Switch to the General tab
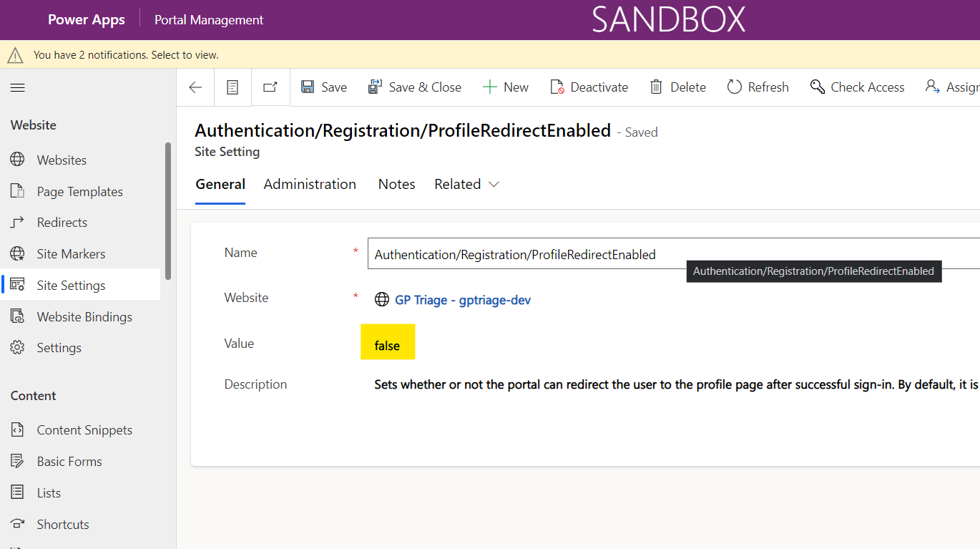980x549 pixels. coord(220,185)
